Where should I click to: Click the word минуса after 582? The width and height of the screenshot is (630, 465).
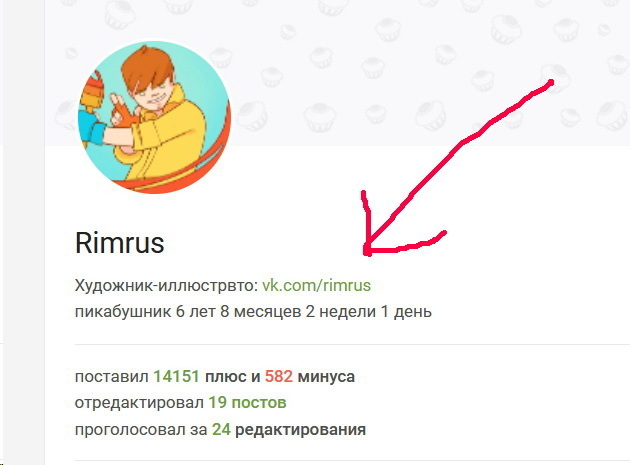[x=326, y=377]
